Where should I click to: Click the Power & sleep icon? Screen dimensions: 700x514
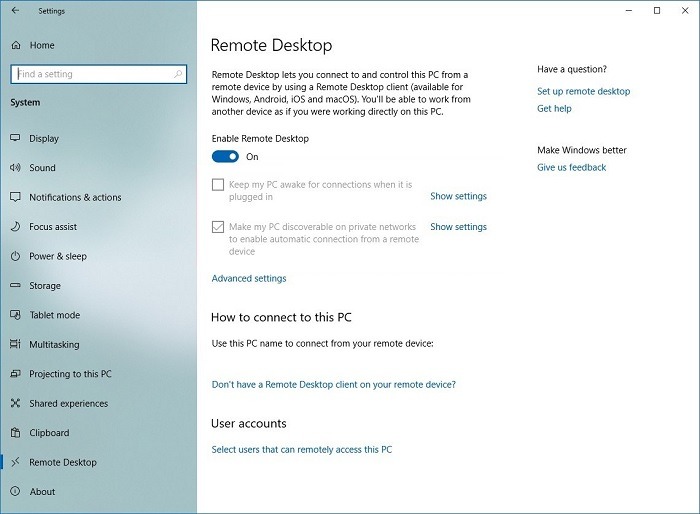click(15, 256)
